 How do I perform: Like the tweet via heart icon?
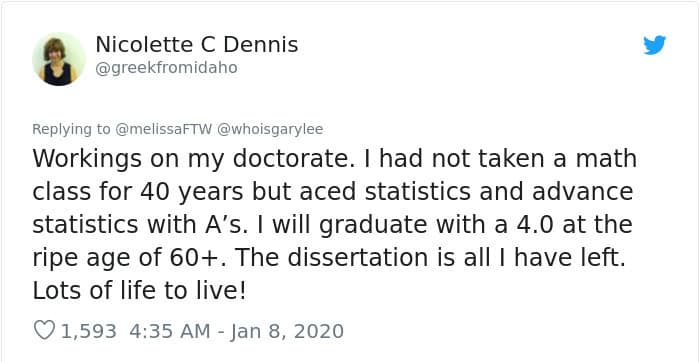[44, 331]
